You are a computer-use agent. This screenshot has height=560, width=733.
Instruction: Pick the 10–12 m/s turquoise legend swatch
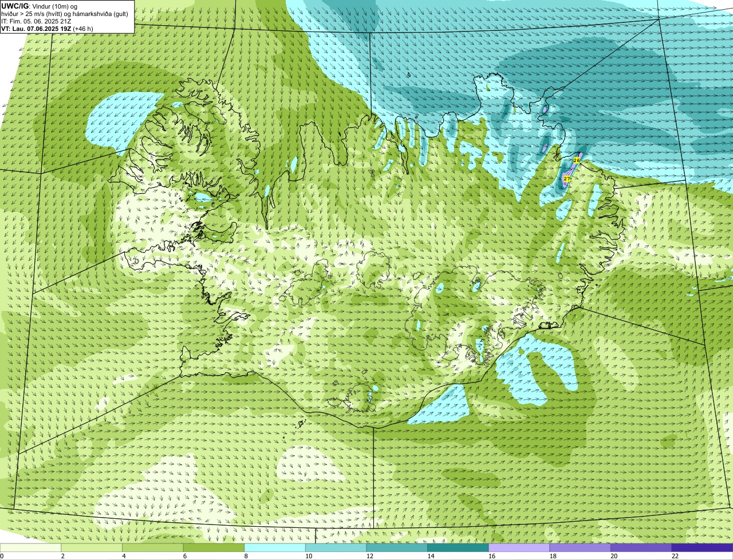click(336, 547)
